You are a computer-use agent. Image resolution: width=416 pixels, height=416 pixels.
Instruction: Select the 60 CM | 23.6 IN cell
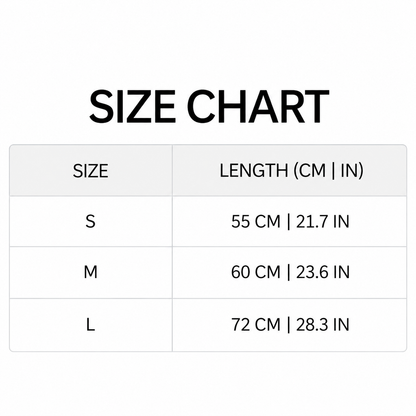290,272
